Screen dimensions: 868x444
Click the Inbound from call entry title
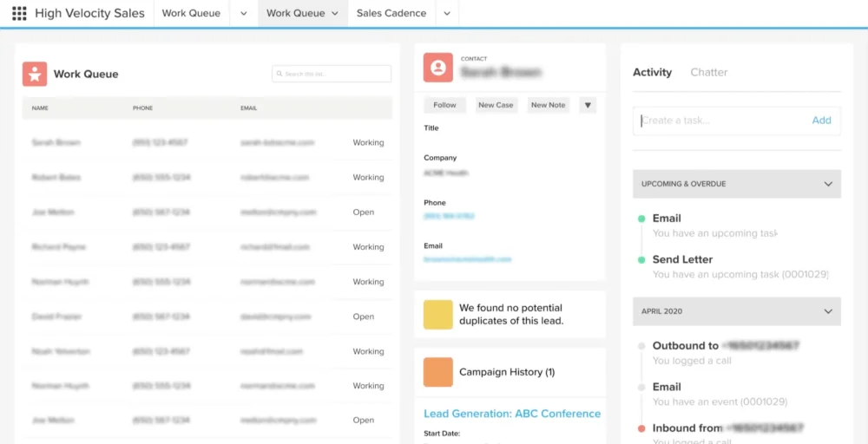coord(728,428)
